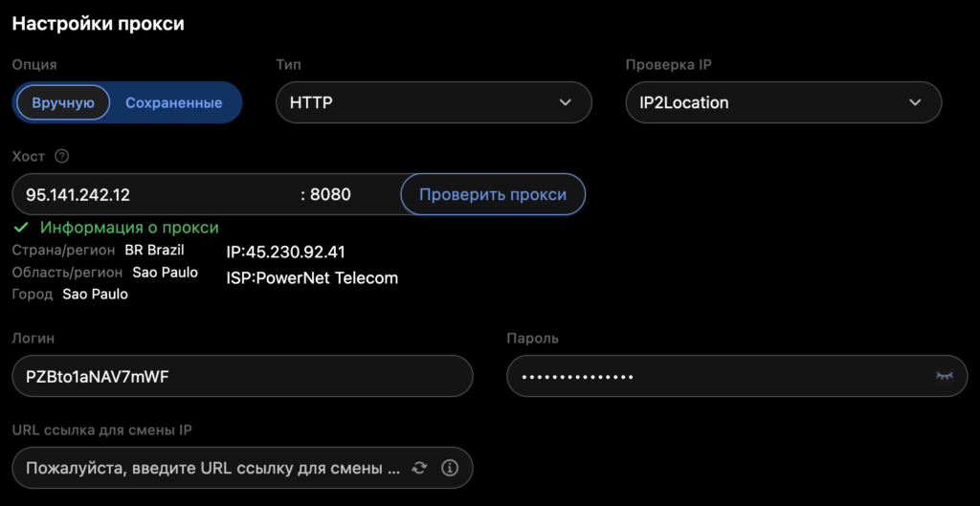Click the chevron arrow in HTTP selector
The height and width of the screenshot is (506, 980).
[x=565, y=102]
